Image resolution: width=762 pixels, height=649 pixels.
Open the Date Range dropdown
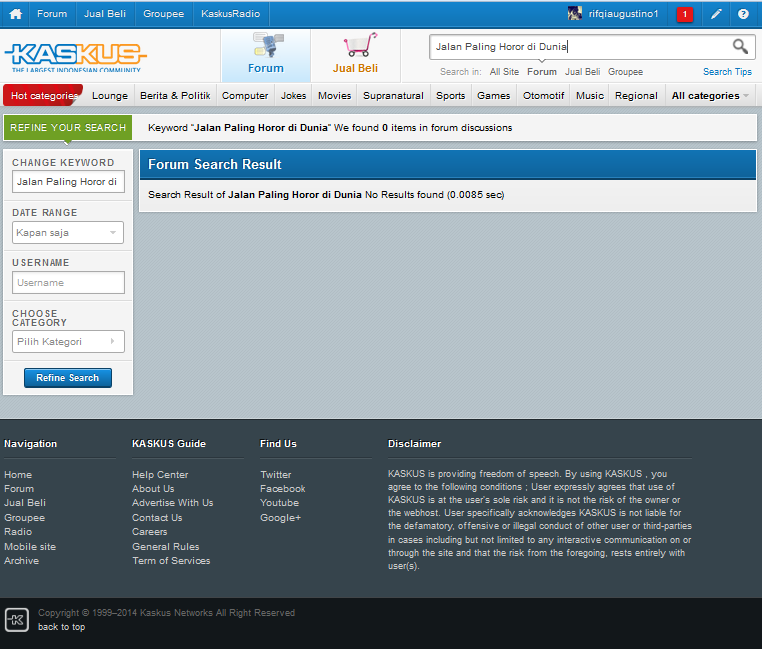coord(68,232)
